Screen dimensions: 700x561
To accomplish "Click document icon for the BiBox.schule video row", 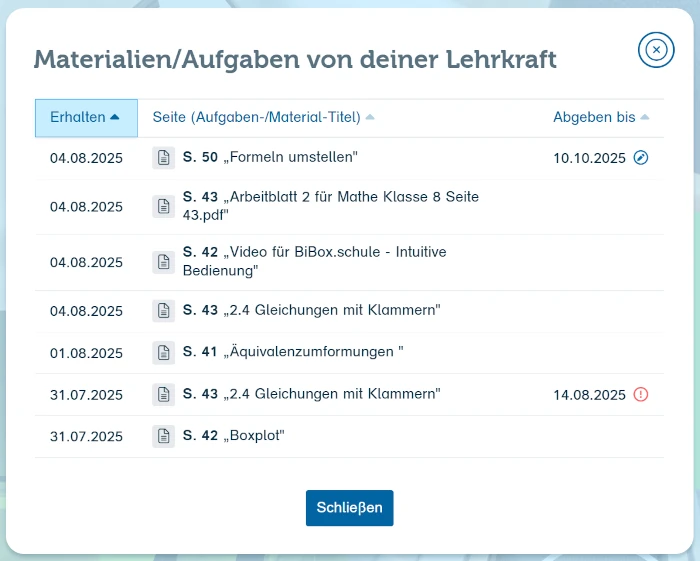I will tap(164, 262).
